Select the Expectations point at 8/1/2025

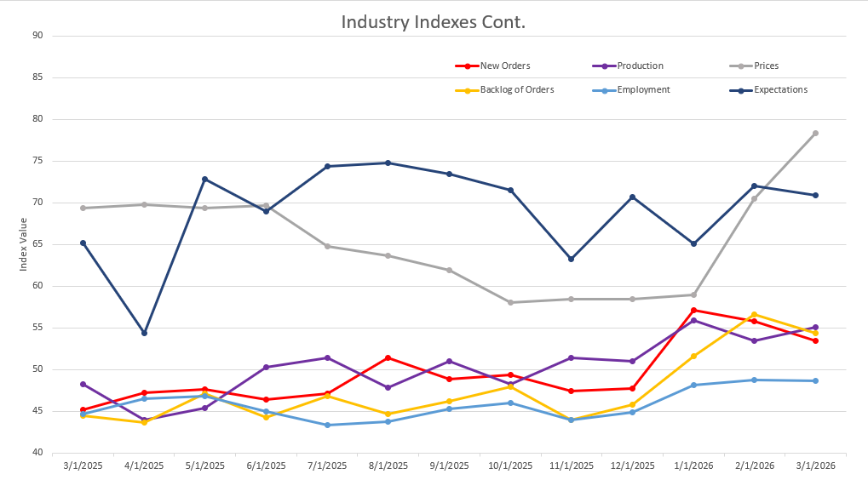click(388, 163)
